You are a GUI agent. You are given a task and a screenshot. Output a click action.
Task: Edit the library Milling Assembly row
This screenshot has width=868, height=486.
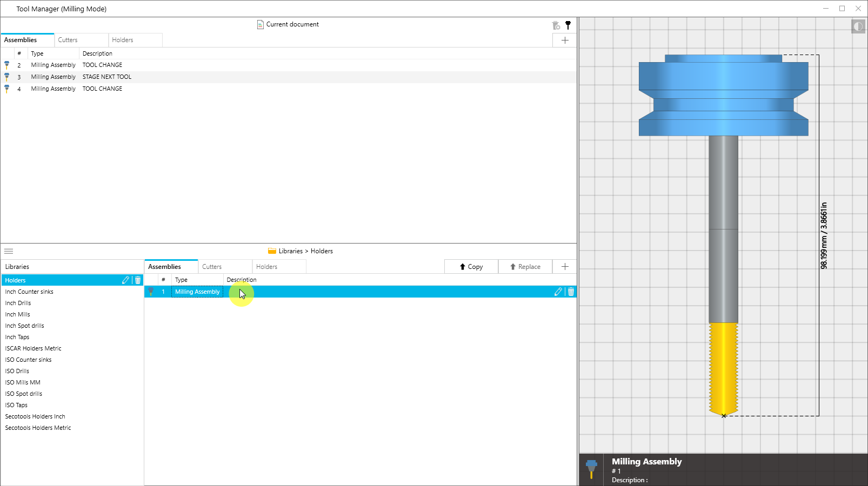click(x=558, y=292)
